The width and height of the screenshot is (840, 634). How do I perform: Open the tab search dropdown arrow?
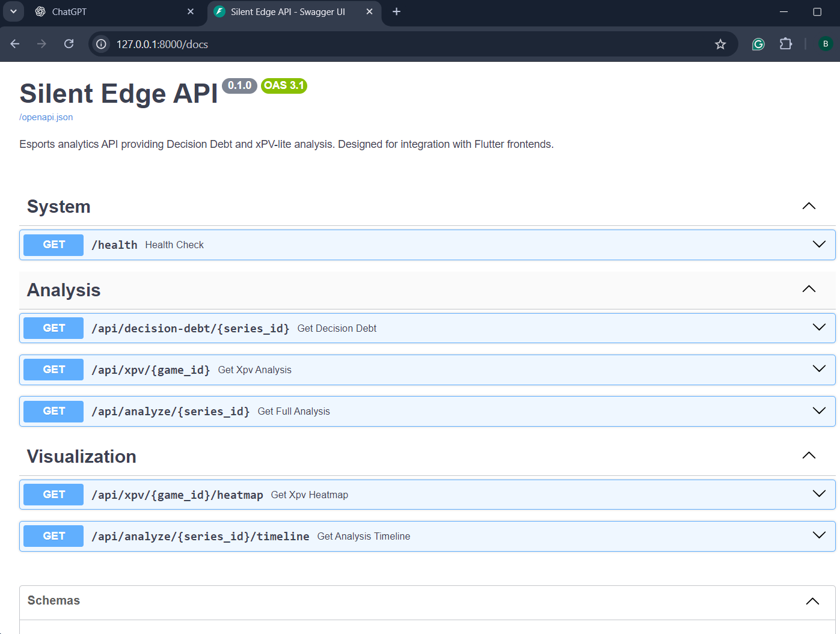(x=13, y=11)
